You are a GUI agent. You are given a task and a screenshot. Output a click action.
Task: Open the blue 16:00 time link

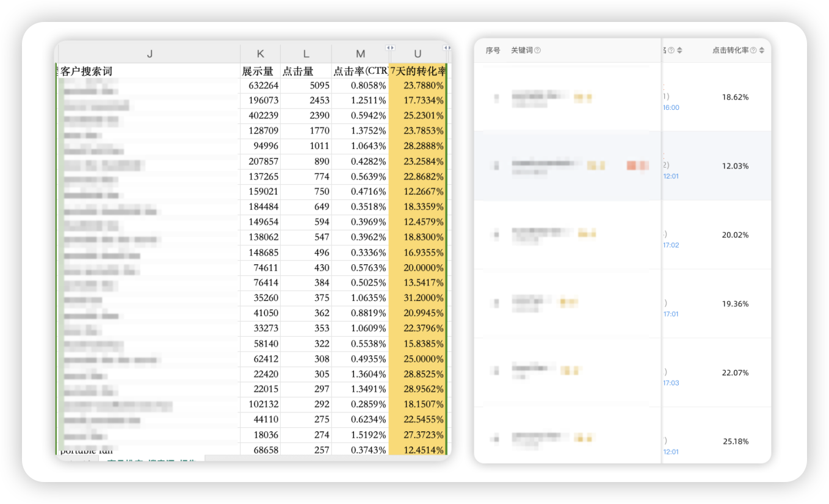(671, 107)
